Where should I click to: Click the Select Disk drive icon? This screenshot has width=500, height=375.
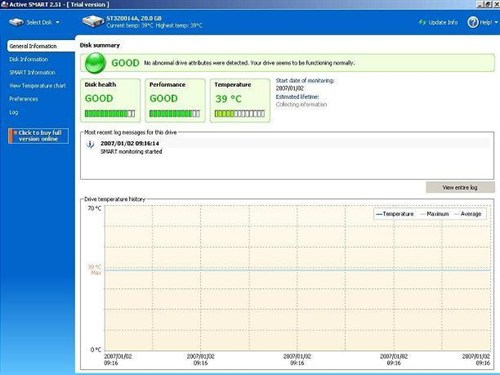16,22
